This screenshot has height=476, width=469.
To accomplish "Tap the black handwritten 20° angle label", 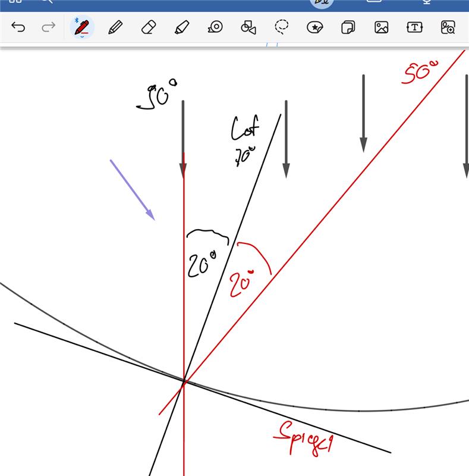I will (201, 265).
